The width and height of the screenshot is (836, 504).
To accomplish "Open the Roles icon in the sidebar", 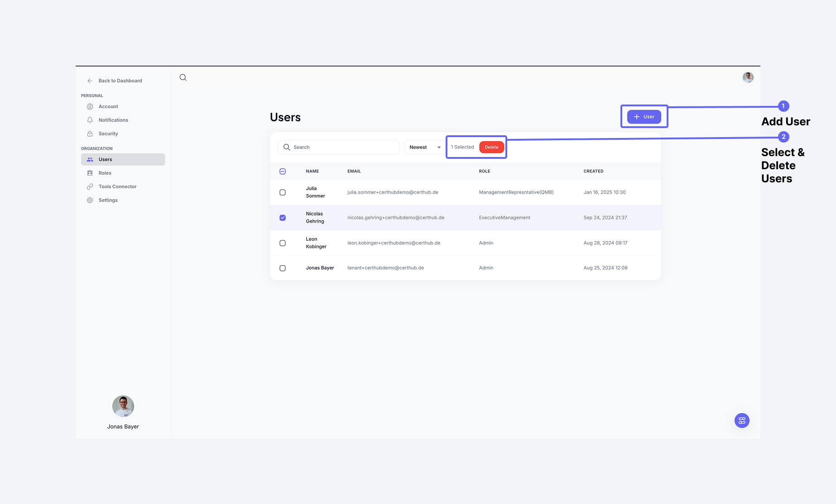I will pyautogui.click(x=90, y=173).
